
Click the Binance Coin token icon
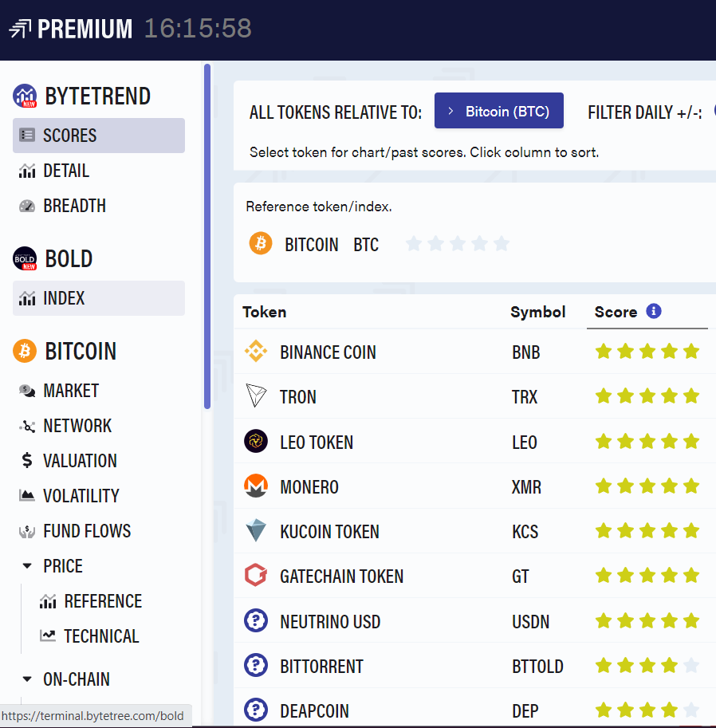point(256,352)
